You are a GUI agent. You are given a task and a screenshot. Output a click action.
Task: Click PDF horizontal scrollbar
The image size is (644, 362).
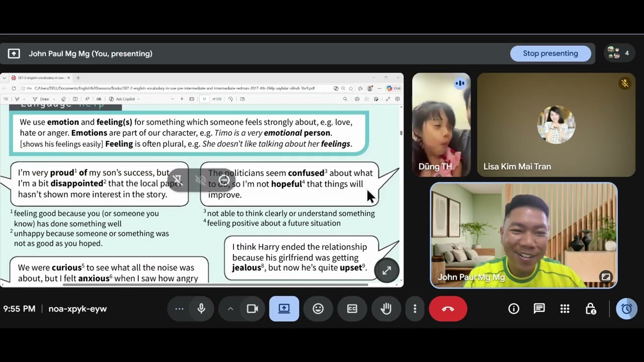[x=215, y=285]
